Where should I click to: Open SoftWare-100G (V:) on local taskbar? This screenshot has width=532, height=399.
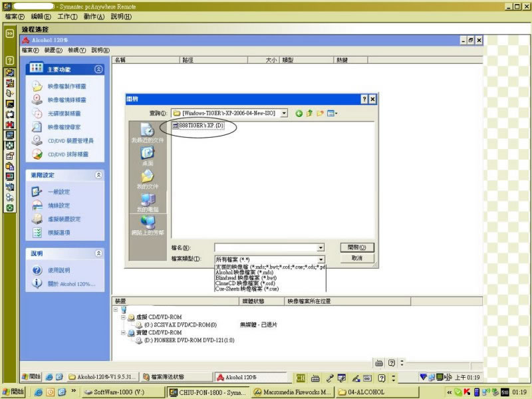pyautogui.click(x=124, y=392)
